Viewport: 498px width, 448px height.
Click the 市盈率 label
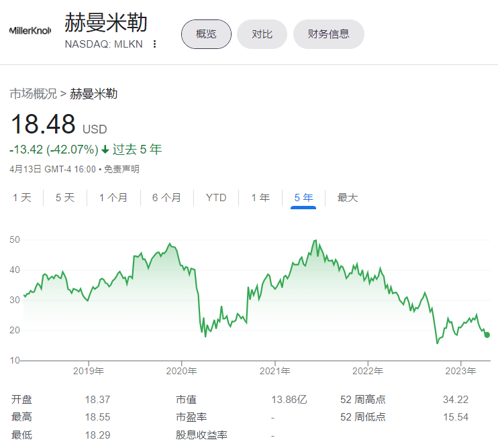point(191,417)
